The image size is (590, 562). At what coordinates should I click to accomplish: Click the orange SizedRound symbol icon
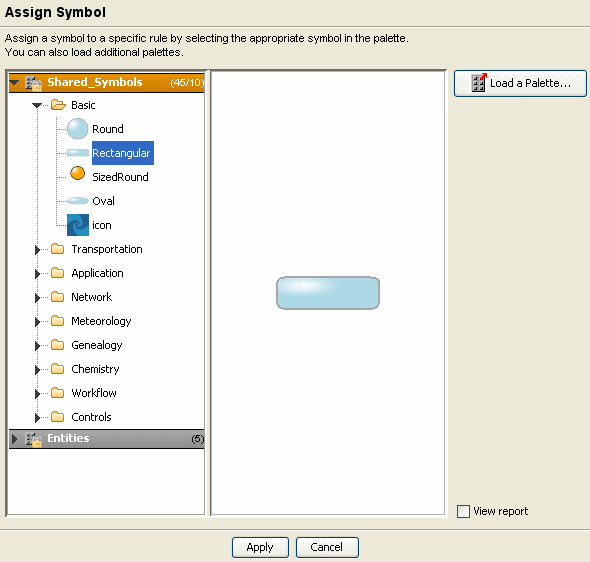tap(78, 173)
